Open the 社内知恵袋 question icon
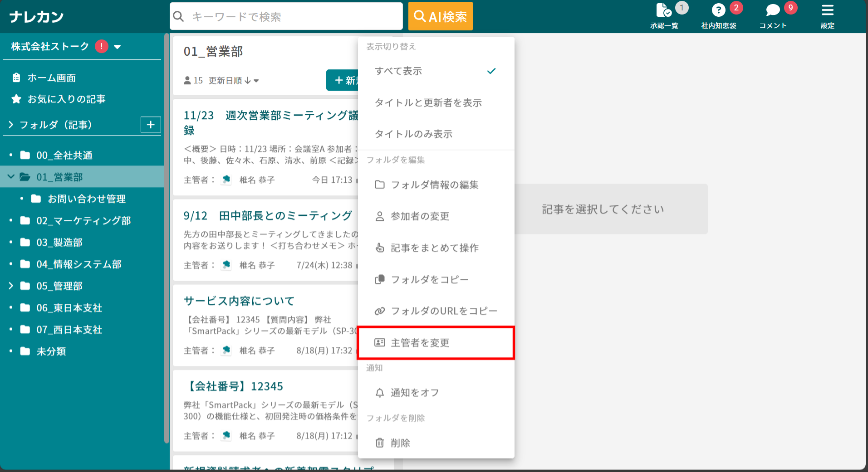868x472 pixels. point(718,11)
